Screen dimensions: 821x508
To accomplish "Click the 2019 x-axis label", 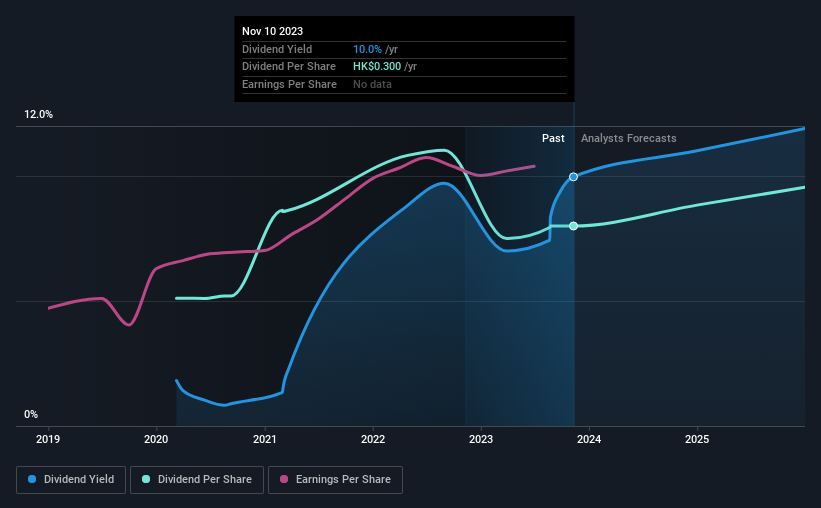I will pos(48,439).
